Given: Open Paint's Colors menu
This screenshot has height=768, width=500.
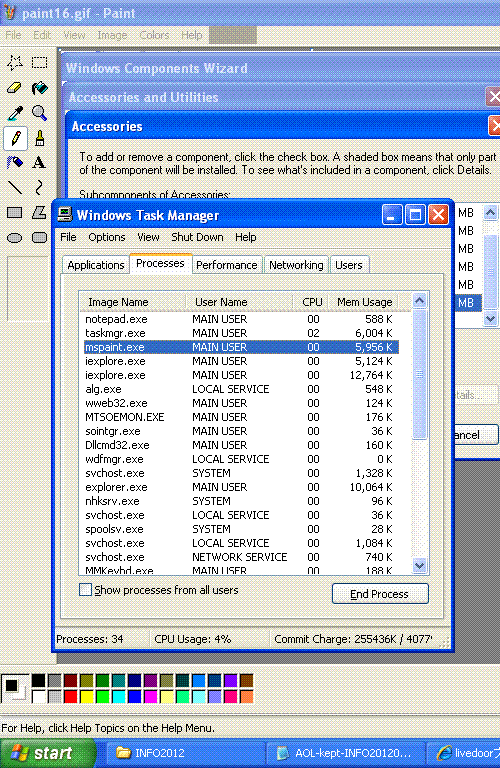Looking at the screenshot, I should pos(154,35).
